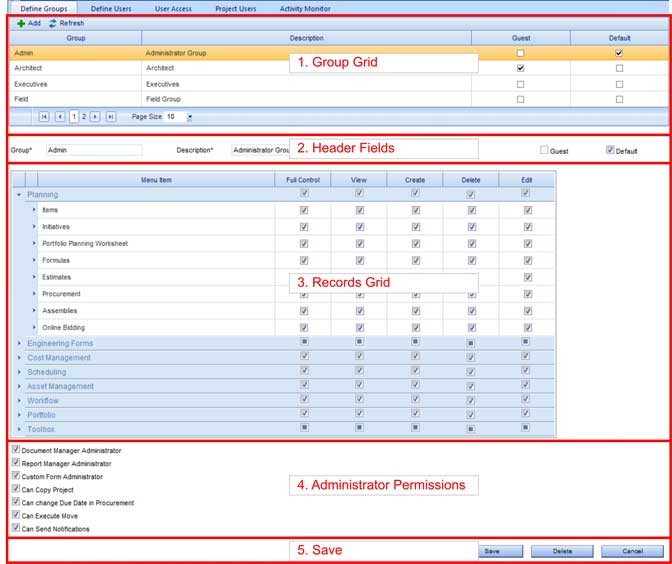Expand the Engineering Forms group
Screen dimensions: 672x564
(x=19, y=343)
